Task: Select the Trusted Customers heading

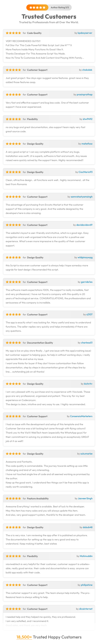Action: tap(49, 17)
